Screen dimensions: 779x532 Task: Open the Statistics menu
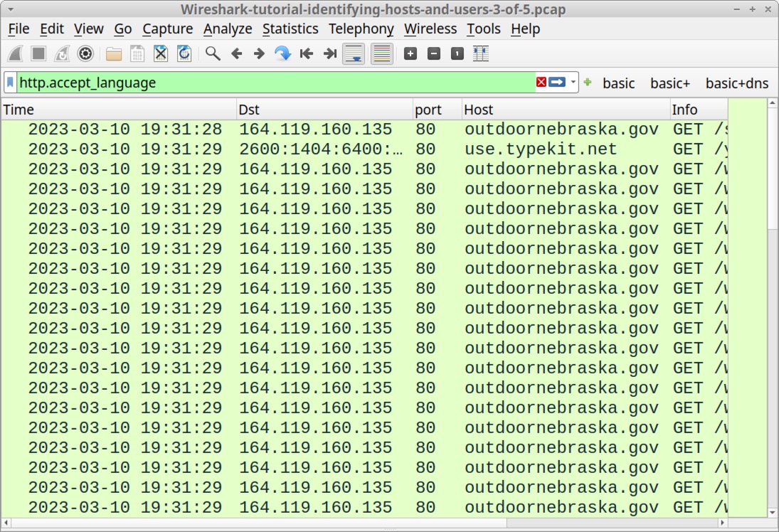290,29
